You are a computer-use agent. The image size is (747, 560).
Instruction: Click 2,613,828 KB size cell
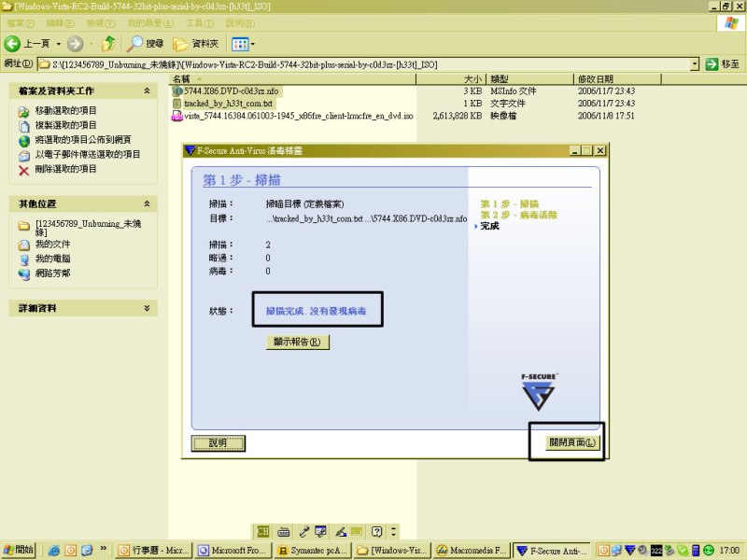pos(458,116)
